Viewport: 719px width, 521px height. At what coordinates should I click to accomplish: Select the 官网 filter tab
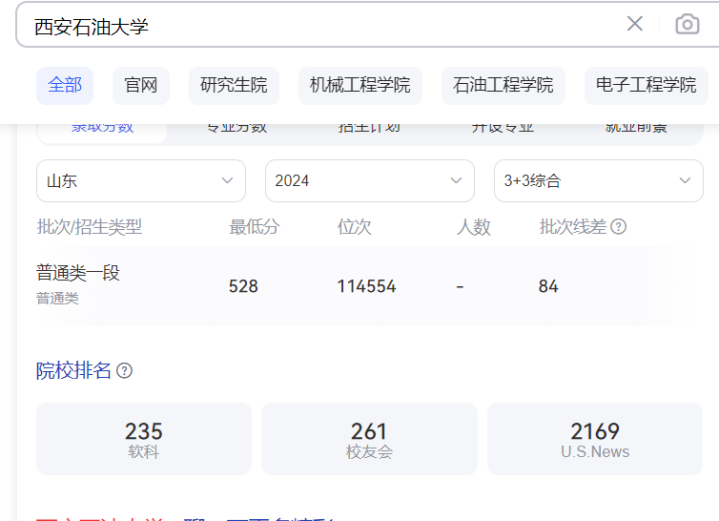tap(141, 85)
